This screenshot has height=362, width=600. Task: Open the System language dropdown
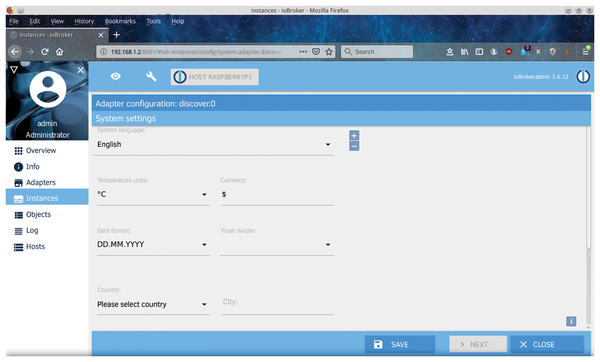(214, 145)
